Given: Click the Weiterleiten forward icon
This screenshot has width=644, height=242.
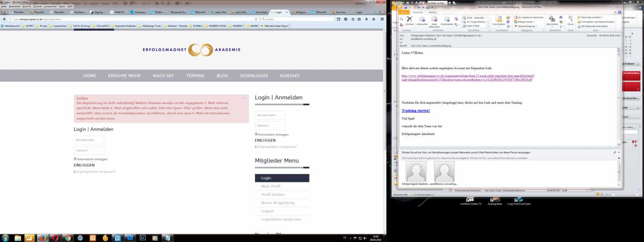Looking at the screenshot, I should [447, 20].
